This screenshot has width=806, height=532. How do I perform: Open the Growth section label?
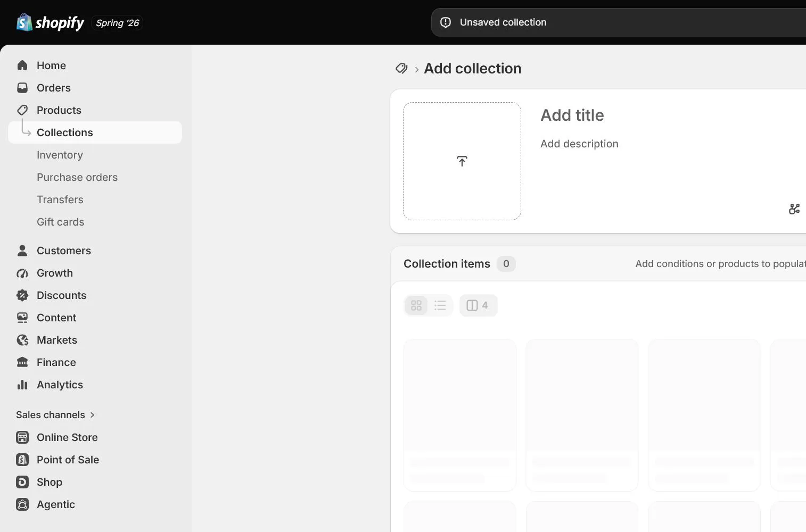point(55,273)
